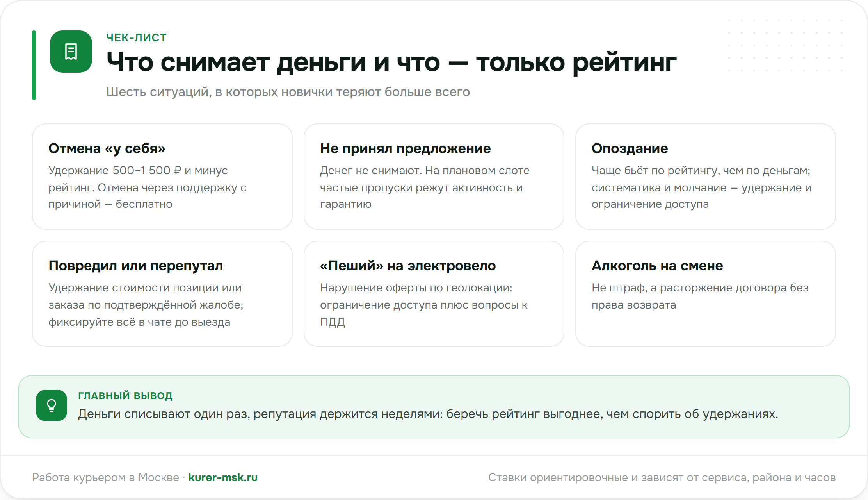The width and height of the screenshot is (868, 500).
Task: Select card title "Алкоголь на смене"
Action: pyautogui.click(x=657, y=266)
